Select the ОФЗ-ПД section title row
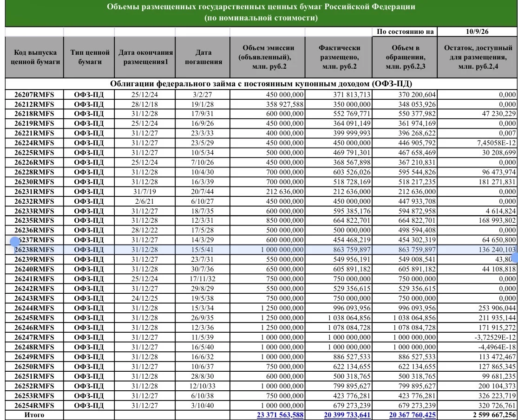 click(x=261, y=84)
